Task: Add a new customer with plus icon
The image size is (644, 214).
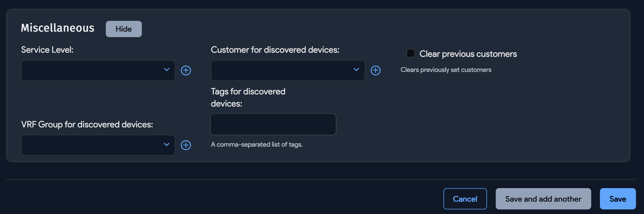Action: (375, 70)
